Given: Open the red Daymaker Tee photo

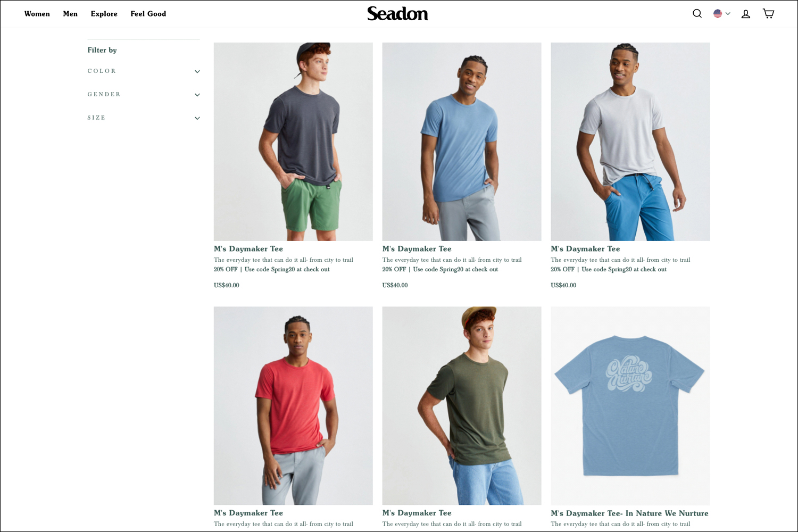Looking at the screenshot, I should click(x=293, y=405).
